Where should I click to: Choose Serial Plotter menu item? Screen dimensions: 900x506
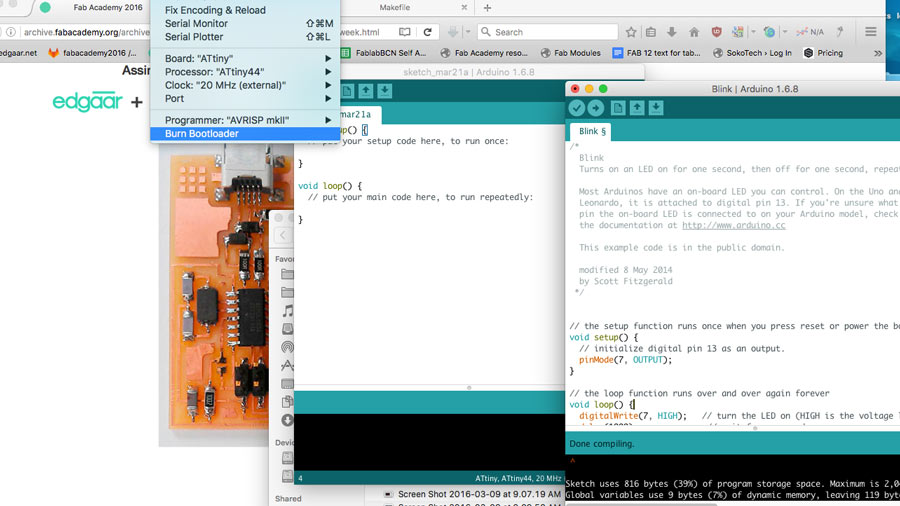coord(245,37)
